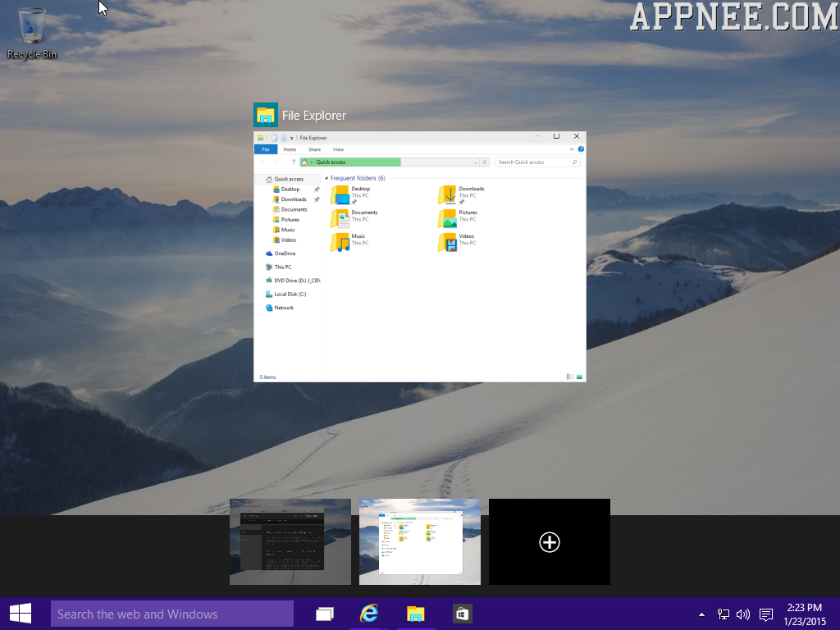This screenshot has width=840, height=630.
Task: Select Local Disk (C:) in the navigation pane
Action: coord(290,294)
